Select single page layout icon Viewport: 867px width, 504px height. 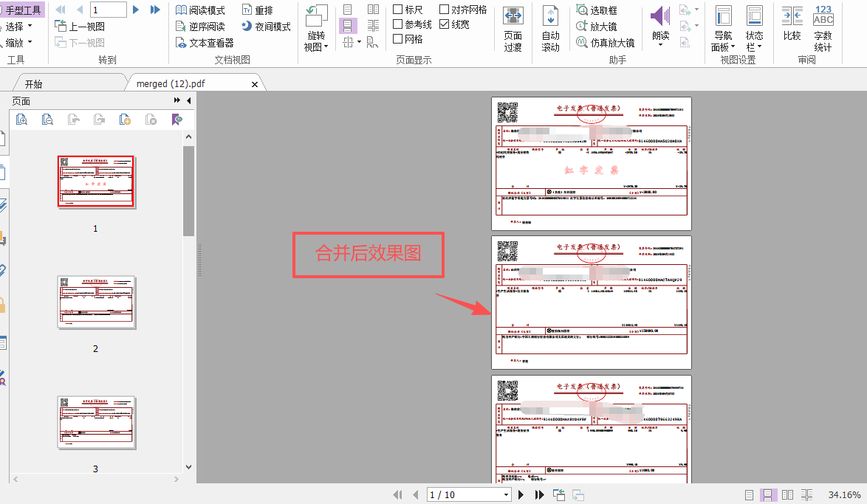[x=347, y=10]
